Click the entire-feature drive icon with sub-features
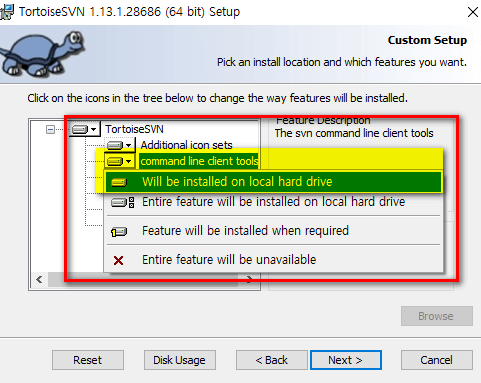 pos(122,202)
